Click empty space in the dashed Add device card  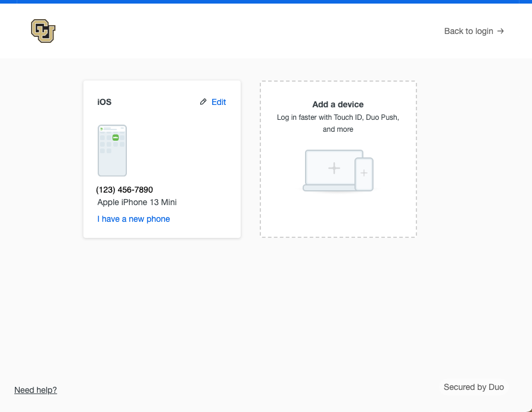coord(338,218)
